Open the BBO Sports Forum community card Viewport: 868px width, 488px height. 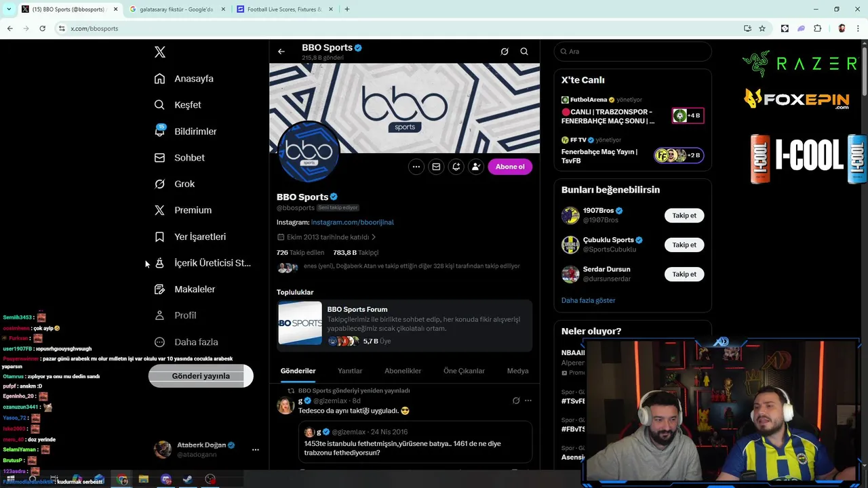click(x=404, y=325)
